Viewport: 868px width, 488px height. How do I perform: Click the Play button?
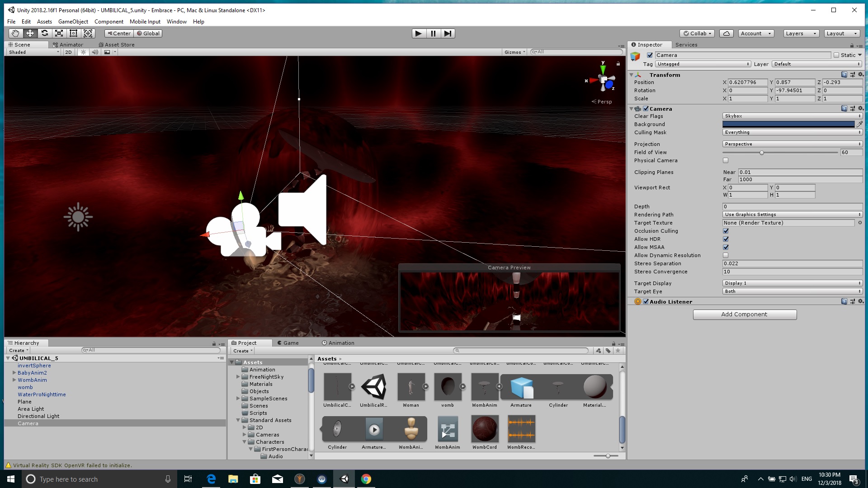pos(419,33)
